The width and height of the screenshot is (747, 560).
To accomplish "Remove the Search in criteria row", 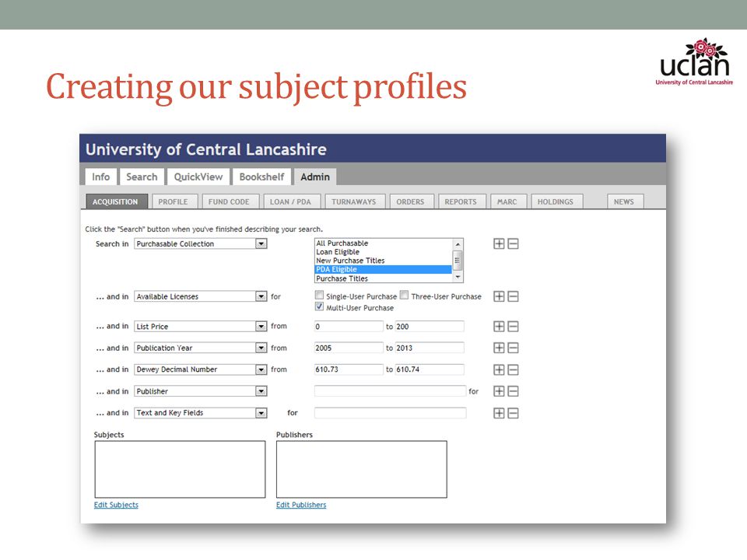I will (x=513, y=243).
